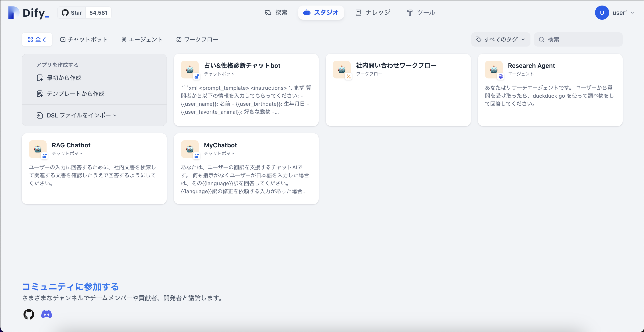Screen dimensions: 644x332
Task: Click the 社内問い合わせワークフロー robot icon
Action: pos(342,69)
